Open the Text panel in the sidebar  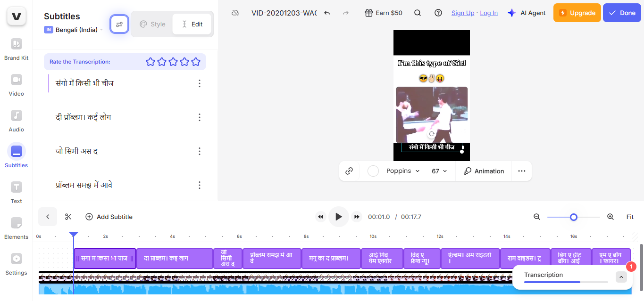pos(16,192)
